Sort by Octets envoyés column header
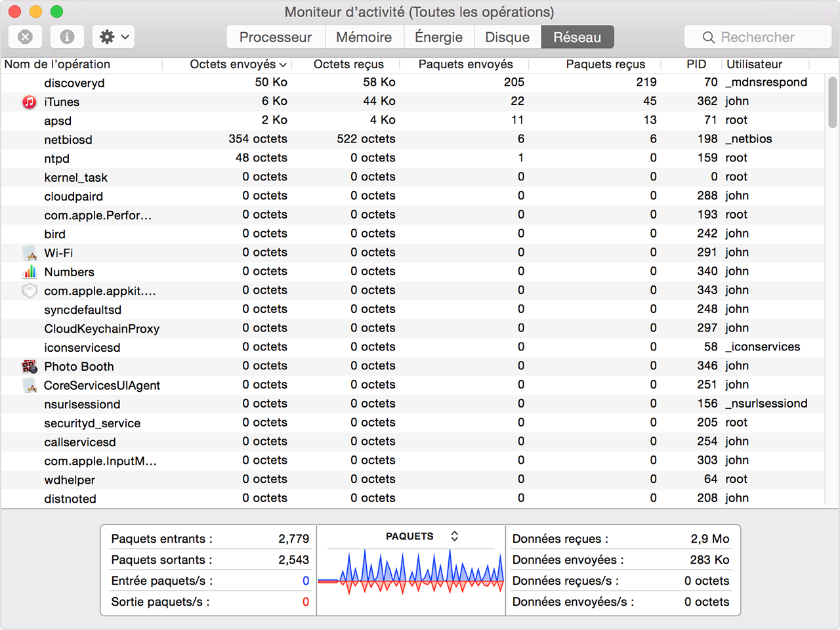This screenshot has height=630, width=840. 232,64
